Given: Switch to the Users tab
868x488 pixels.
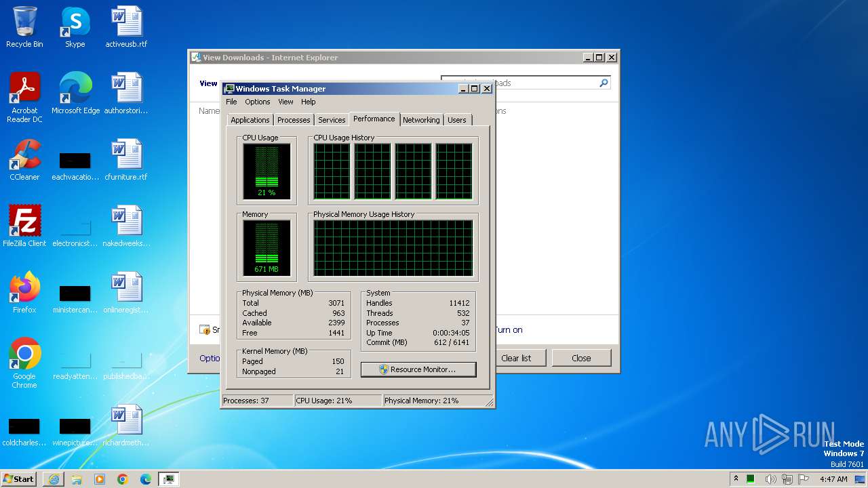Looking at the screenshot, I should [x=456, y=120].
